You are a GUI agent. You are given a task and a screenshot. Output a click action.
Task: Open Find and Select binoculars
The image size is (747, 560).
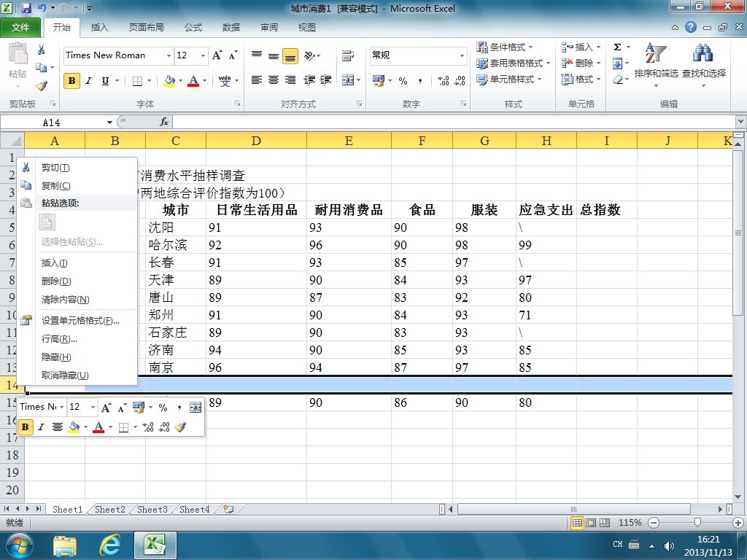pyautogui.click(x=704, y=64)
